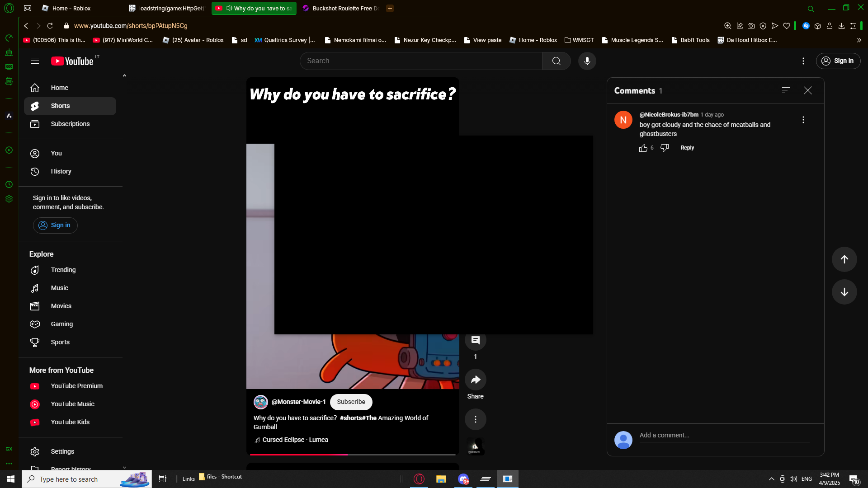Screen dimensions: 868x488
Task: Open the Monster-Movie-1 channel avatar
Action: click(260, 402)
